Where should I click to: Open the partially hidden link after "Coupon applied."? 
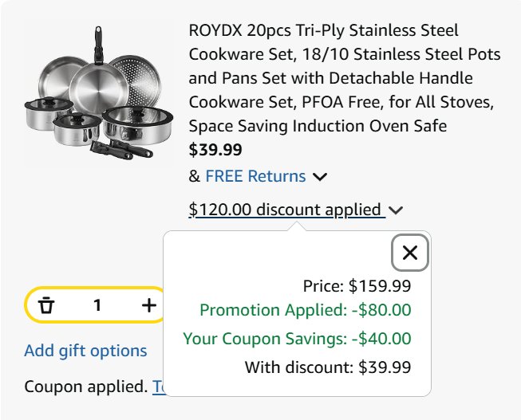click(158, 387)
